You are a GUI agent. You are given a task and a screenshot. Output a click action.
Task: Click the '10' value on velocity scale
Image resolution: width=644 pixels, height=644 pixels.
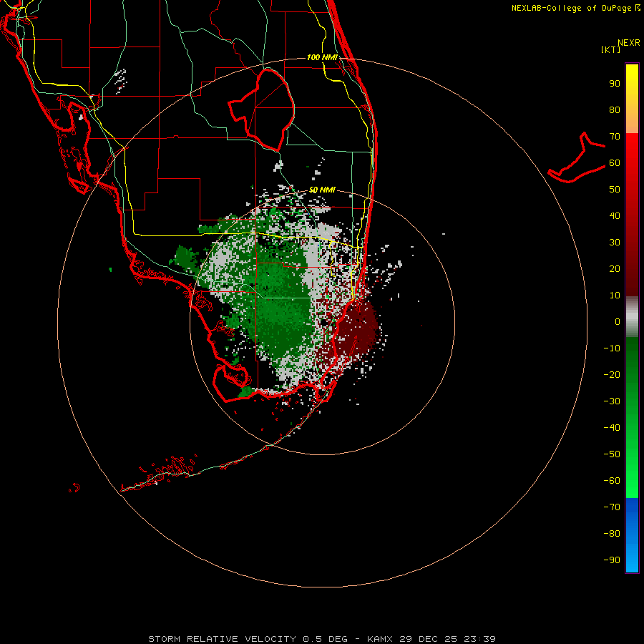coord(615,296)
